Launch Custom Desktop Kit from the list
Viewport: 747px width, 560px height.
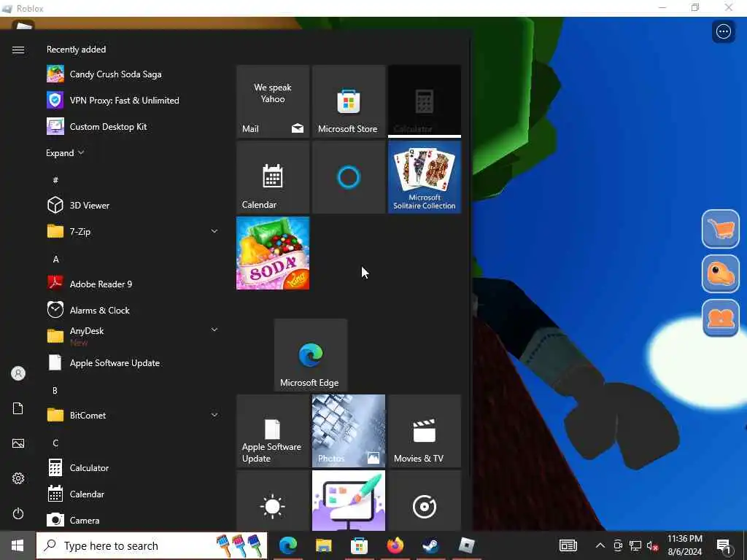[133, 127]
